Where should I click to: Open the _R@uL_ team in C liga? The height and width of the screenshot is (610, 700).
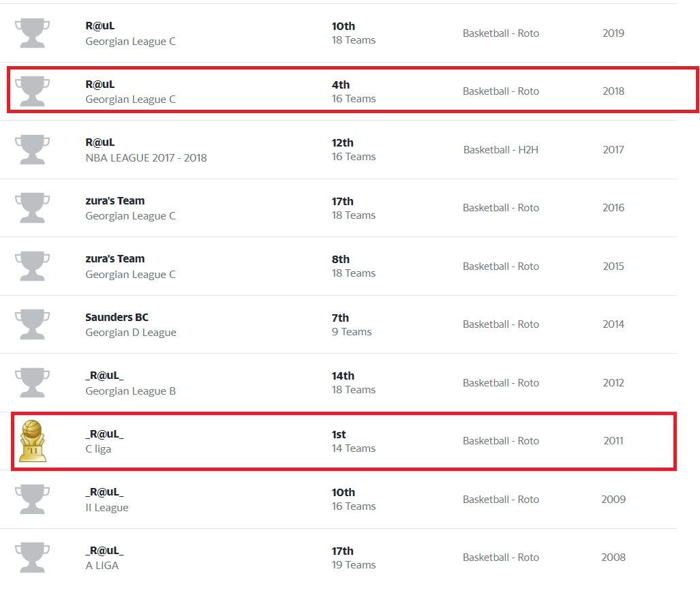point(104,434)
